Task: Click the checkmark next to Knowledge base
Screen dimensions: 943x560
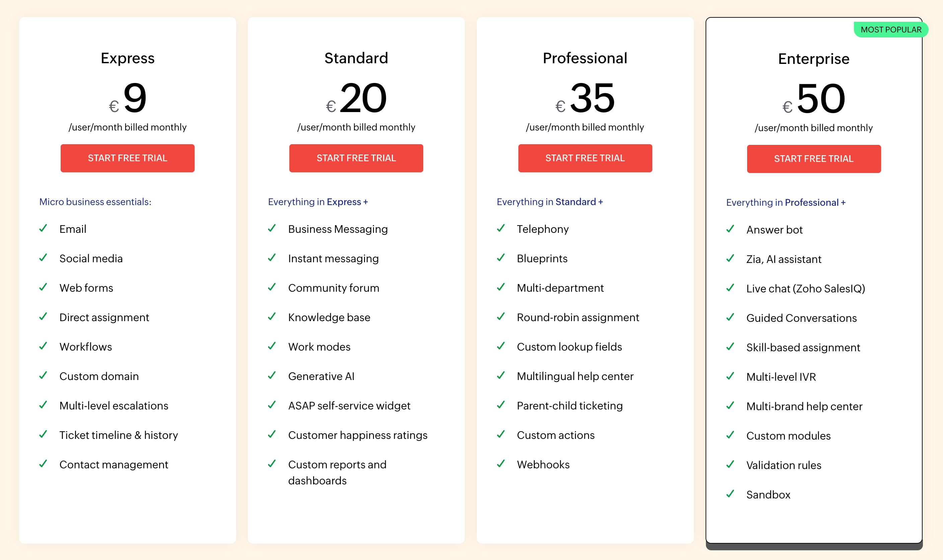Action: [x=272, y=317]
